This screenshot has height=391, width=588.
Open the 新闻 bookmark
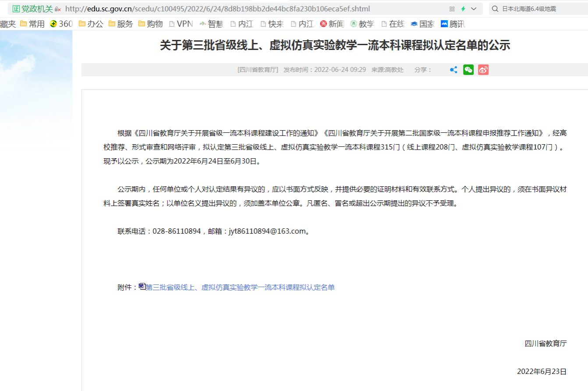pyautogui.click(x=332, y=24)
